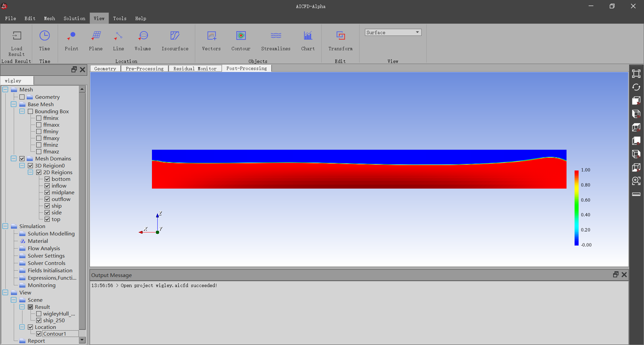The height and width of the screenshot is (345, 644).
Task: Switch to the Geometry tab
Action: [x=105, y=69]
